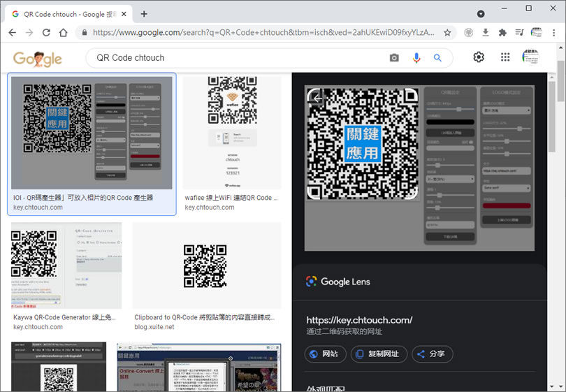The height and width of the screenshot is (392, 566).
Task: Open the Chrome profile avatar in toolbar
Action: (x=537, y=32)
